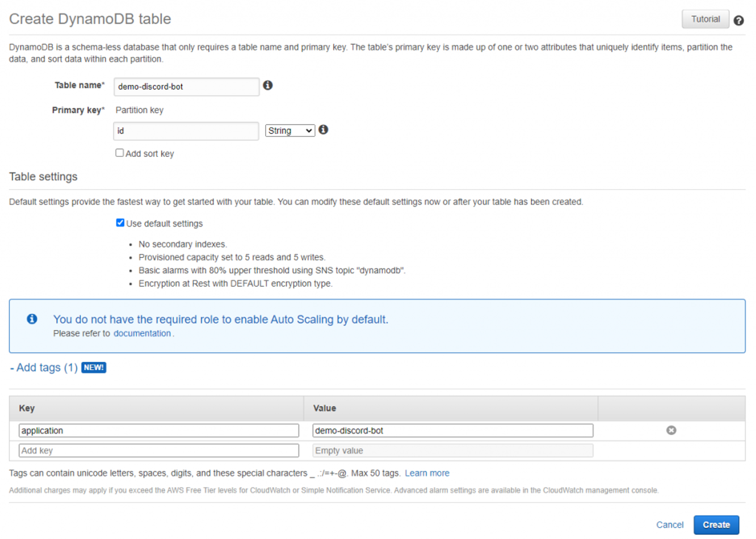Click the Table settings heading
The height and width of the screenshot is (539, 756).
pyautogui.click(x=43, y=177)
